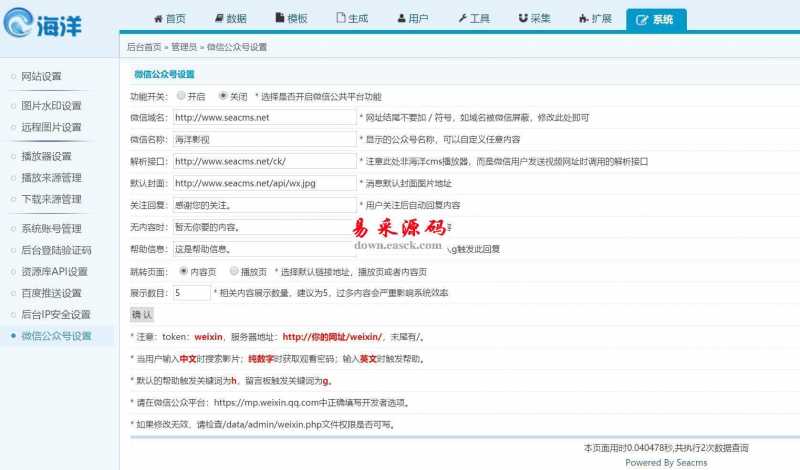Focus the 展示数目 number field
The height and width of the screenshot is (470, 800).
[191, 293]
